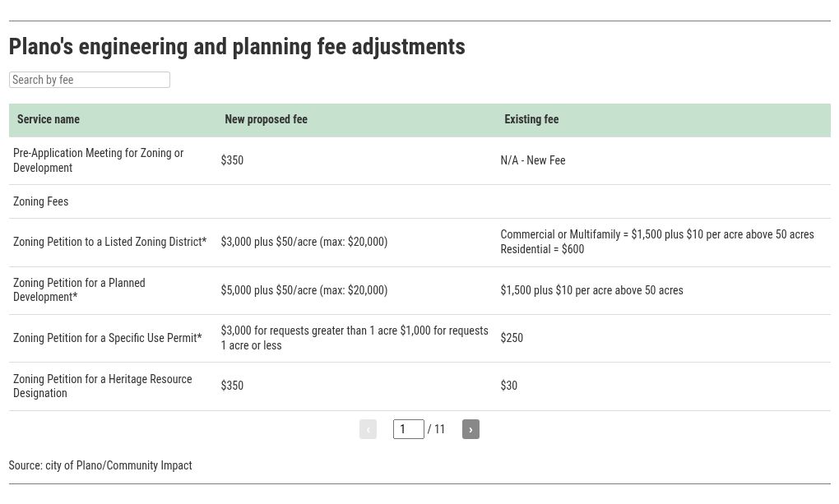Screen dimensions: 839x504
Task: Click the next page arrow button
Action: click(x=470, y=429)
